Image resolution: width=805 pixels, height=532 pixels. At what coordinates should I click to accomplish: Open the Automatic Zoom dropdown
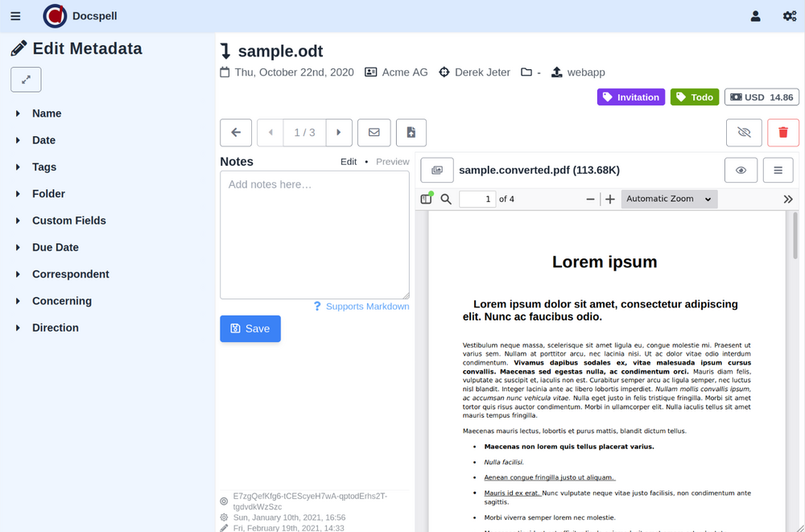(x=668, y=199)
